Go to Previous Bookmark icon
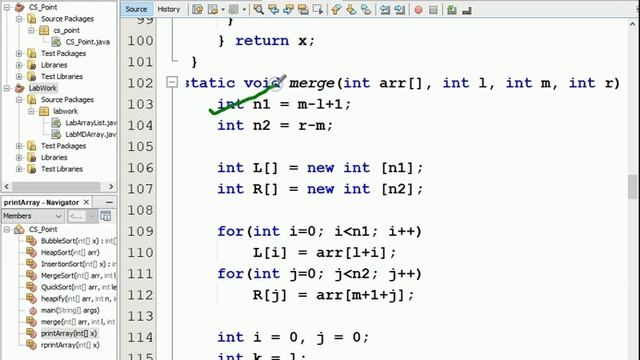This screenshot has width=640, height=360. pos(336,9)
